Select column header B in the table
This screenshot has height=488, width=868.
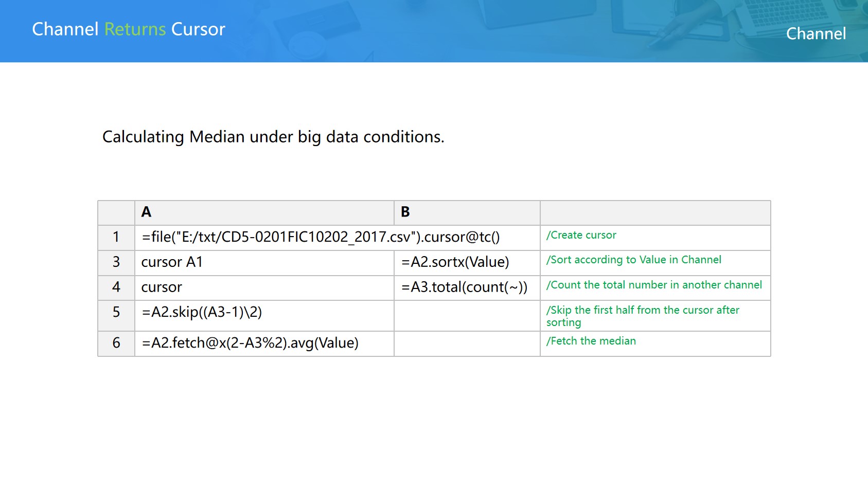pos(405,212)
